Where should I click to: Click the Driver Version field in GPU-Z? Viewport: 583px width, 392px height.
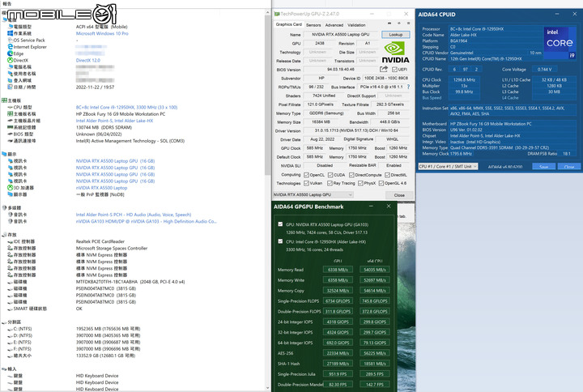pos(356,130)
